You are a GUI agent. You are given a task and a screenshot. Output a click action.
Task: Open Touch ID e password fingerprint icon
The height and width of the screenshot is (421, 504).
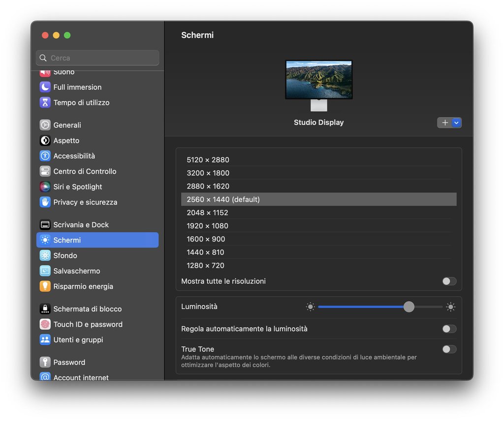[45, 325]
